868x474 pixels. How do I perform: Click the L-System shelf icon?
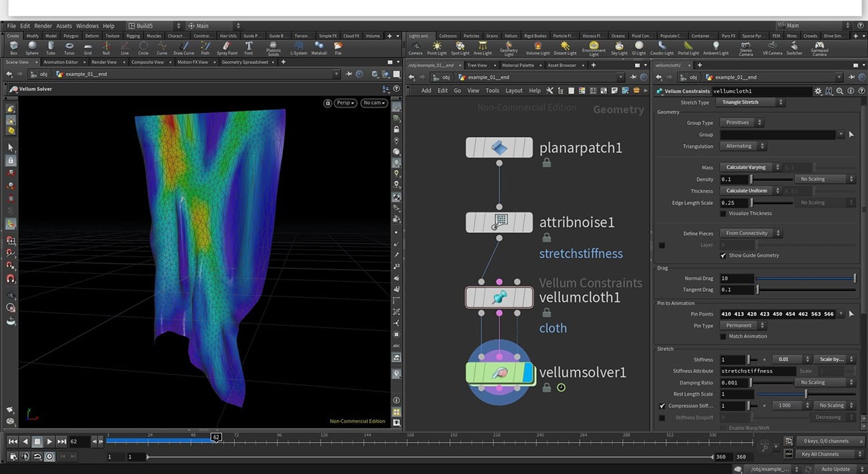[x=298, y=46]
